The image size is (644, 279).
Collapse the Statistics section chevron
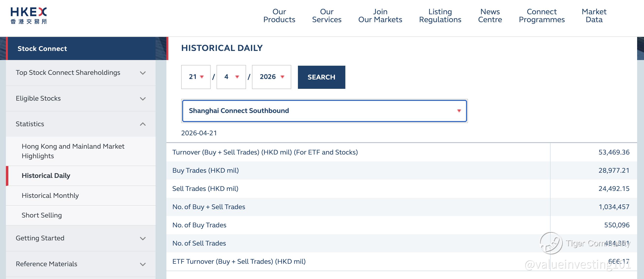pyautogui.click(x=143, y=124)
